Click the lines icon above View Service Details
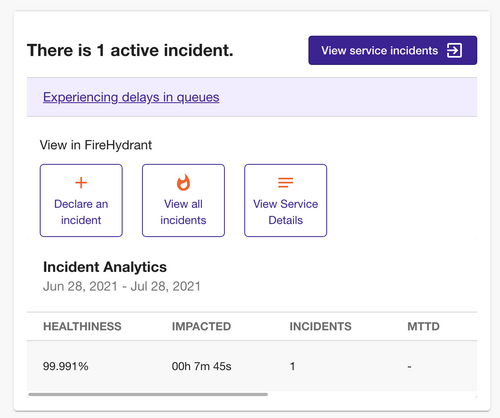 click(286, 182)
